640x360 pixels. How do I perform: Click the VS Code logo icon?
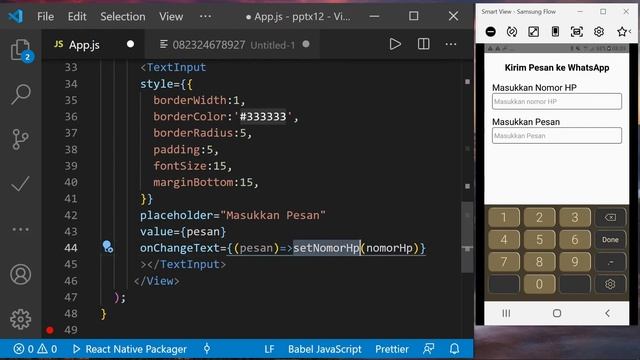tap(16, 16)
